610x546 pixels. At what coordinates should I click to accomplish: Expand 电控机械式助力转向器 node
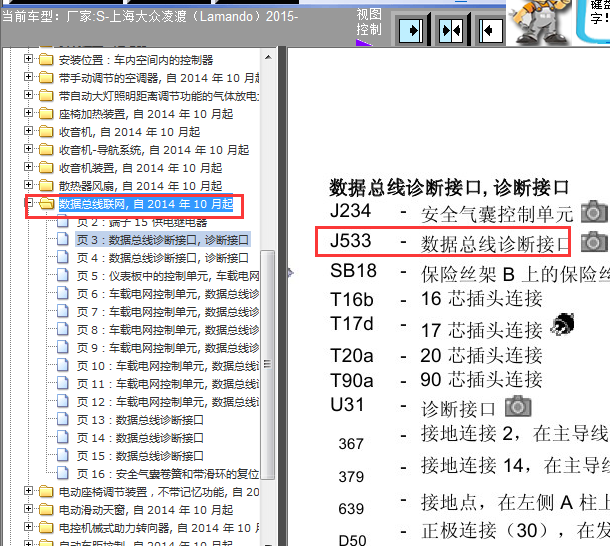click(28, 527)
